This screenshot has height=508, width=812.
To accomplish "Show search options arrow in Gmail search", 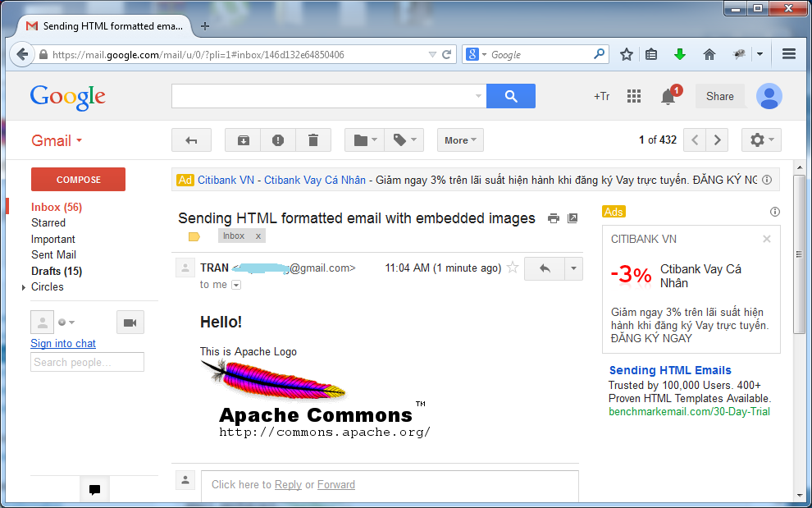I will pyautogui.click(x=478, y=96).
